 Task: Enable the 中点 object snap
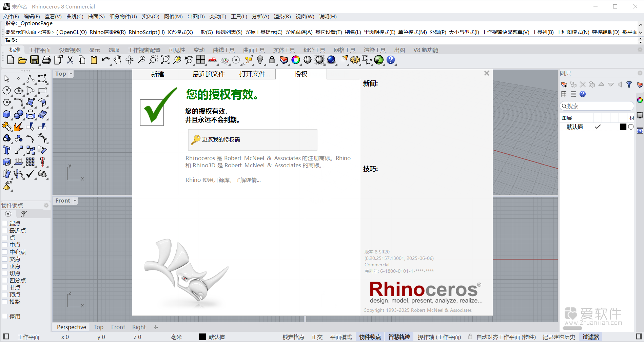coord(5,245)
